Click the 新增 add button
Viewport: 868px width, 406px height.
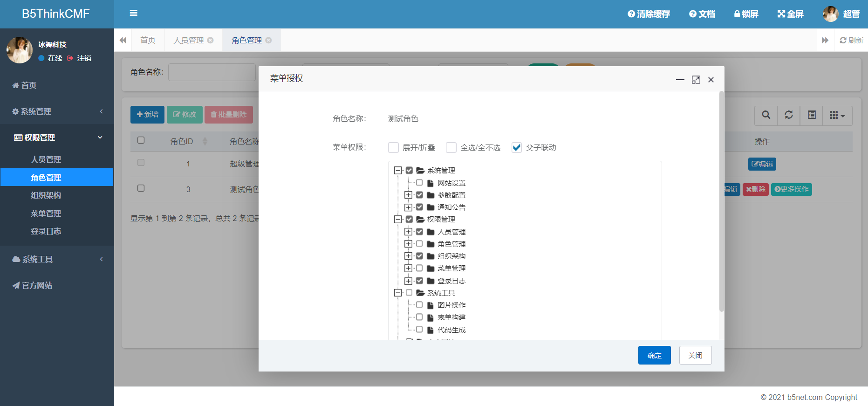[x=147, y=114]
